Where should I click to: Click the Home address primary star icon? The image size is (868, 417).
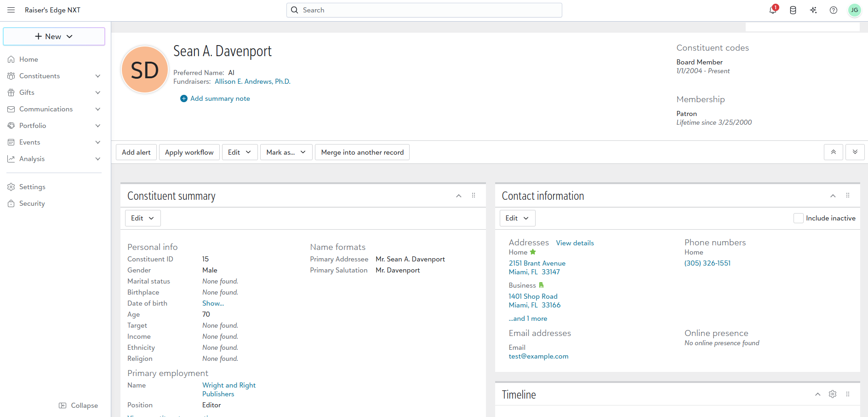533,252
